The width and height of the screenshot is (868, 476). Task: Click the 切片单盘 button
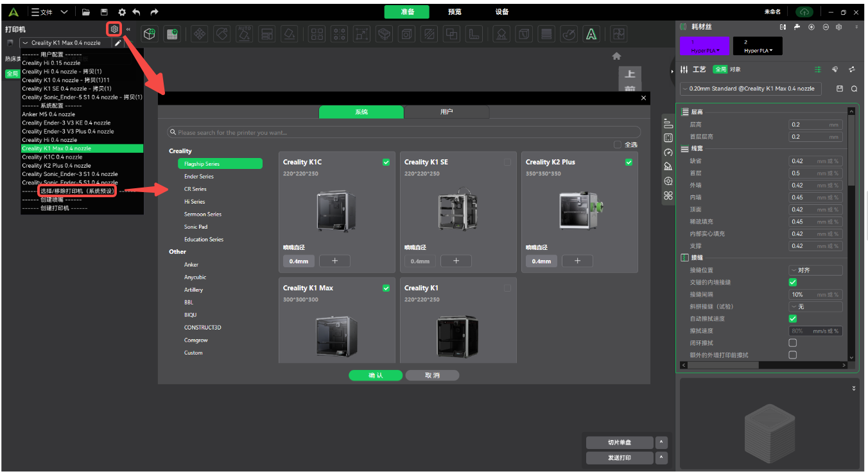[x=620, y=443]
